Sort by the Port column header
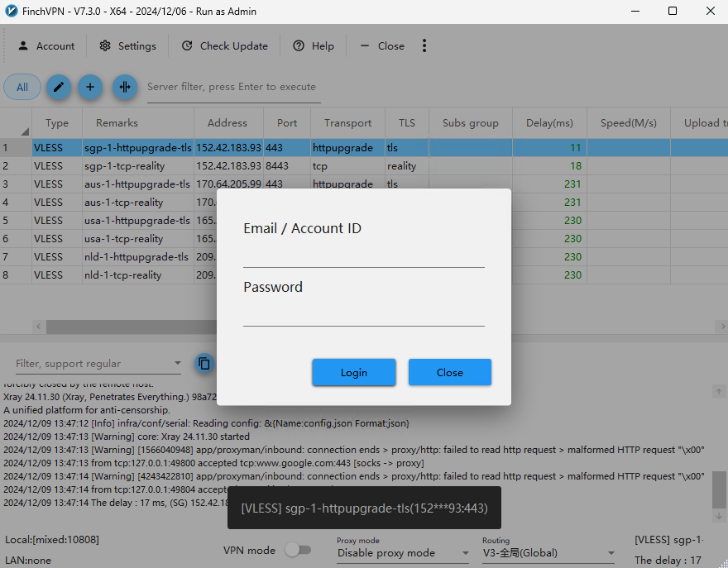The height and width of the screenshot is (568, 728). (x=287, y=123)
